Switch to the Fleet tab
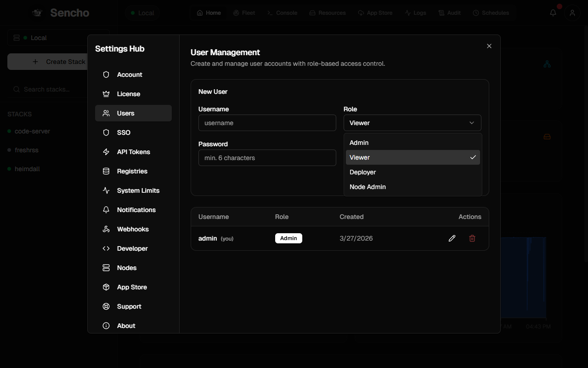The image size is (588, 368). (x=244, y=13)
